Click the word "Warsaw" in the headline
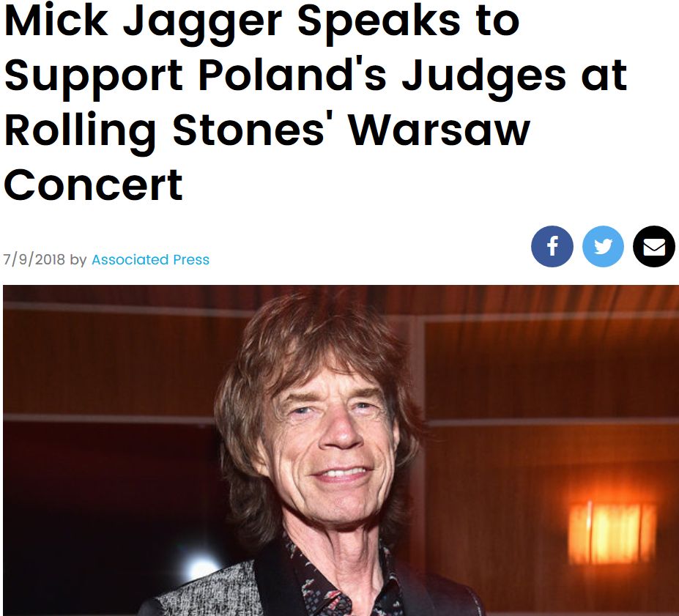 coord(439,132)
